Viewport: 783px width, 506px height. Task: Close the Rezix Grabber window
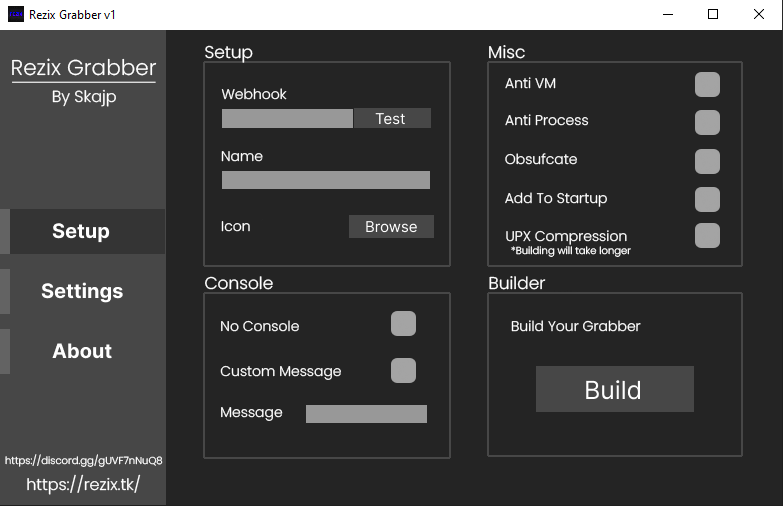(x=759, y=14)
